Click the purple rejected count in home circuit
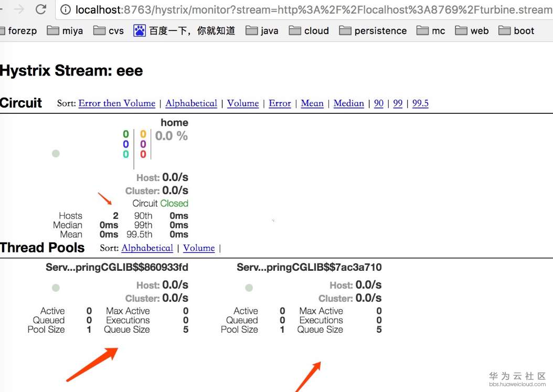The image size is (553, 392). (143, 144)
